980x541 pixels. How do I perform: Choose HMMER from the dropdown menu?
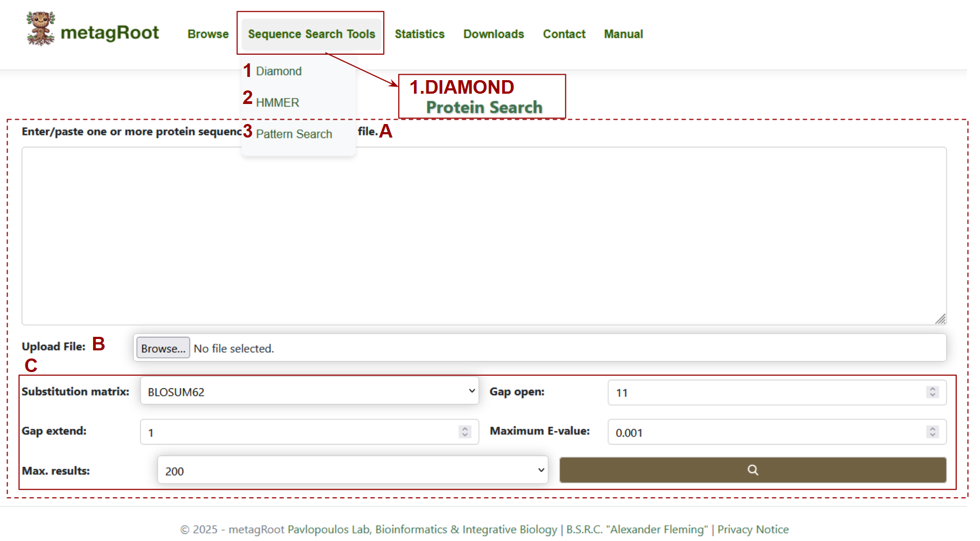(x=278, y=103)
